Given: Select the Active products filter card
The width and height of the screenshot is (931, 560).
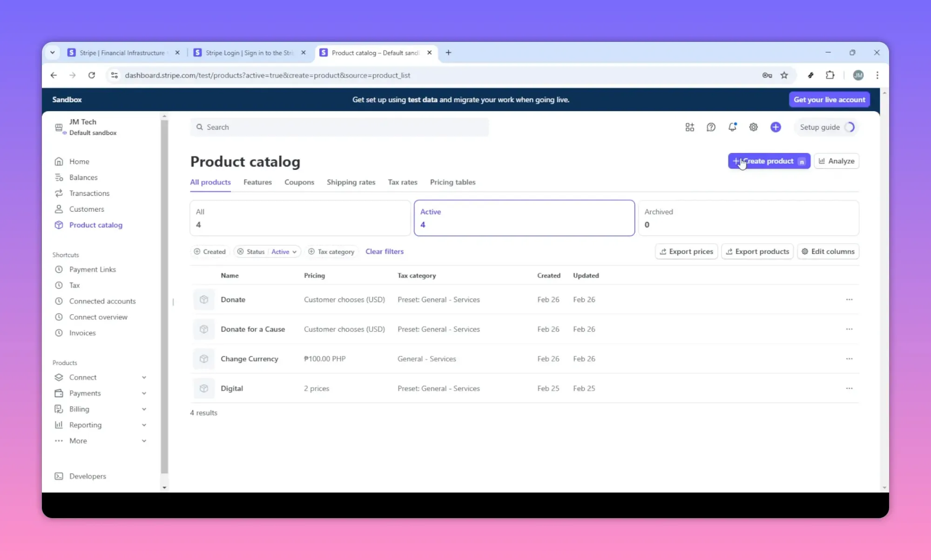Looking at the screenshot, I should [x=524, y=218].
